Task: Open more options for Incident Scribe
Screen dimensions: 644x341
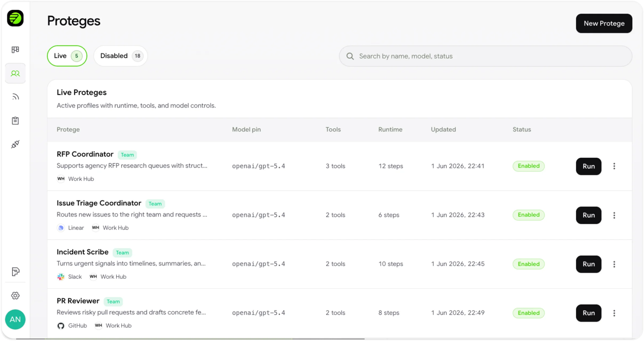Action: click(614, 264)
